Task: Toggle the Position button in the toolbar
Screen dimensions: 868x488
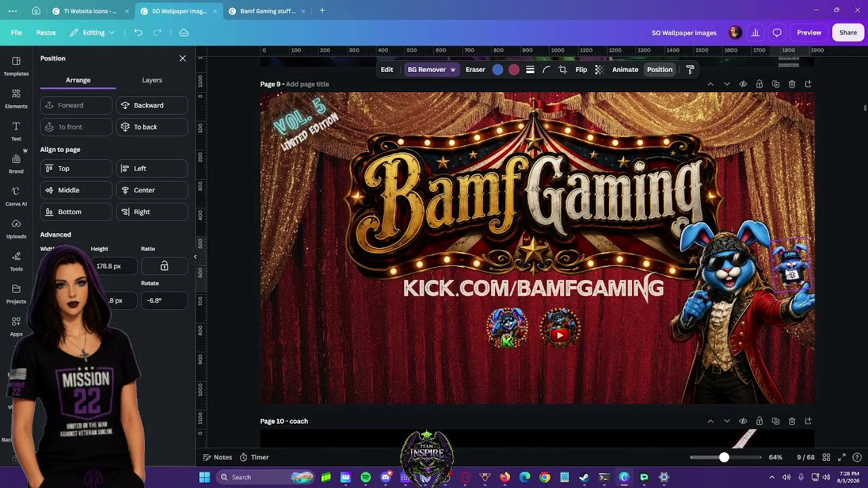Action: (660, 70)
